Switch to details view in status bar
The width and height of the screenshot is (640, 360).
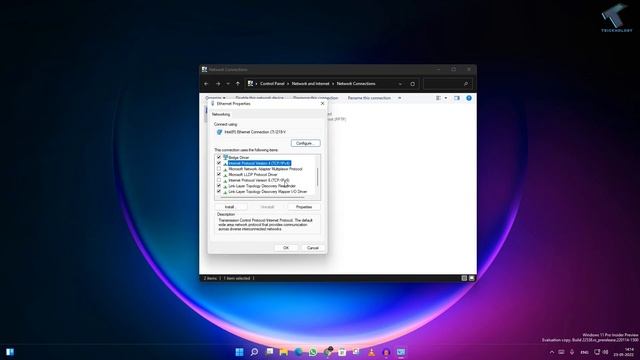(464, 278)
